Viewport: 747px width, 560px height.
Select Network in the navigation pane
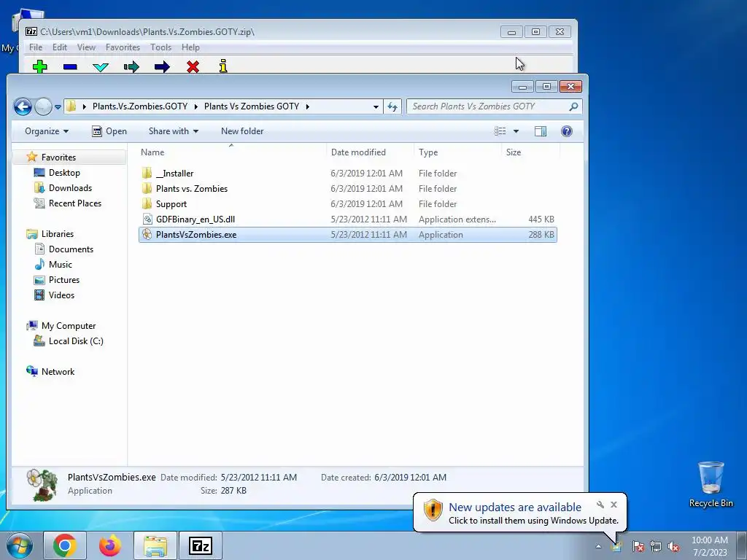pos(58,371)
